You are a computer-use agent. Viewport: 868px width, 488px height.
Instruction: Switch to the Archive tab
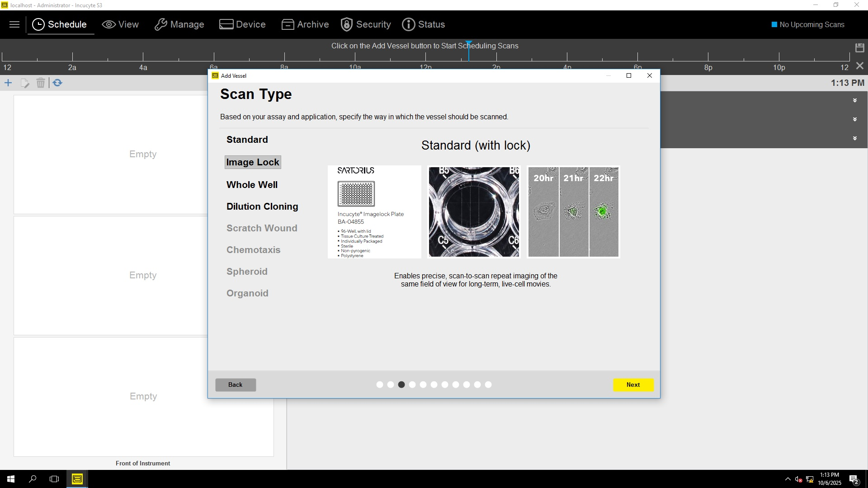(305, 24)
